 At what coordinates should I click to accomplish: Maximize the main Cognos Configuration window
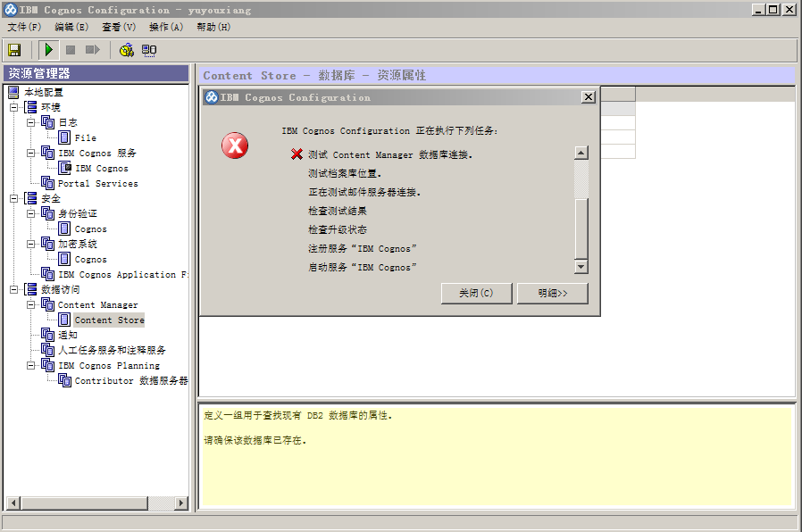click(x=773, y=9)
